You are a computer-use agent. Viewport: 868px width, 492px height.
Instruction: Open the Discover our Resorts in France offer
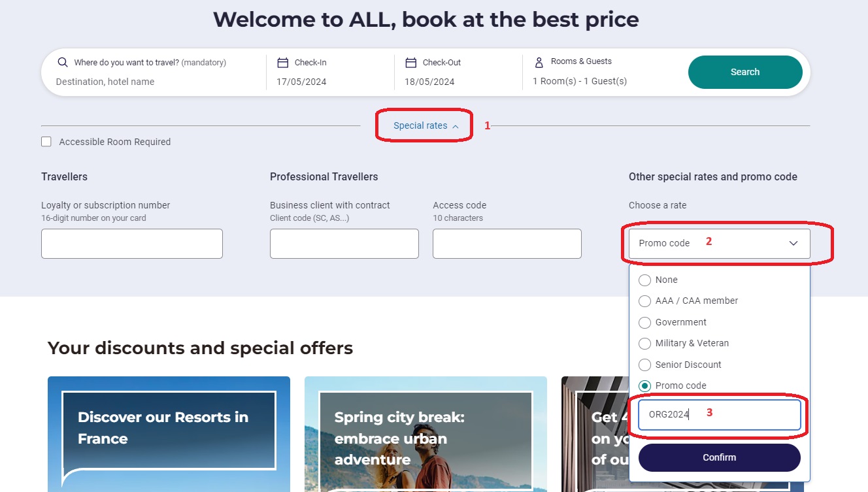click(x=169, y=431)
